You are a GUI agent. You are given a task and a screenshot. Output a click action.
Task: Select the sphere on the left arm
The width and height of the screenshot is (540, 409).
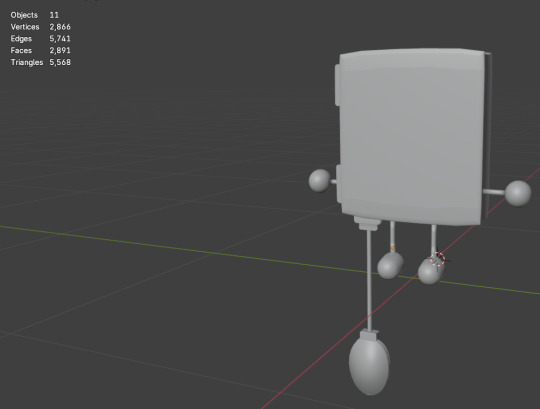click(x=320, y=180)
